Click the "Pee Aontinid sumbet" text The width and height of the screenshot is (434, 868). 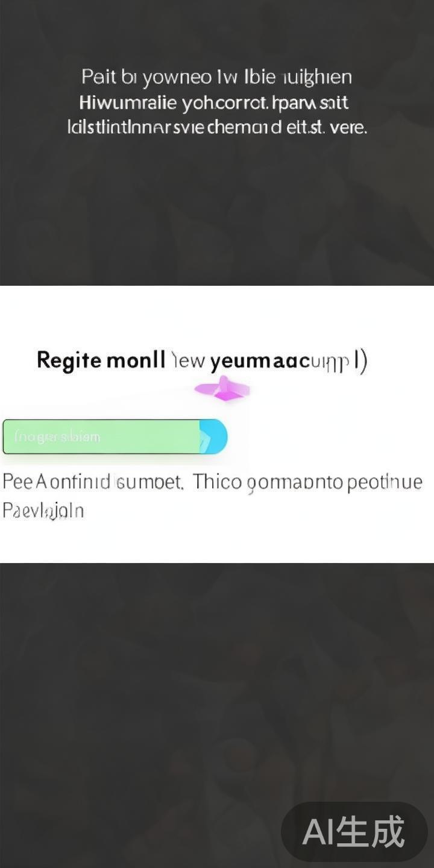[93, 482]
